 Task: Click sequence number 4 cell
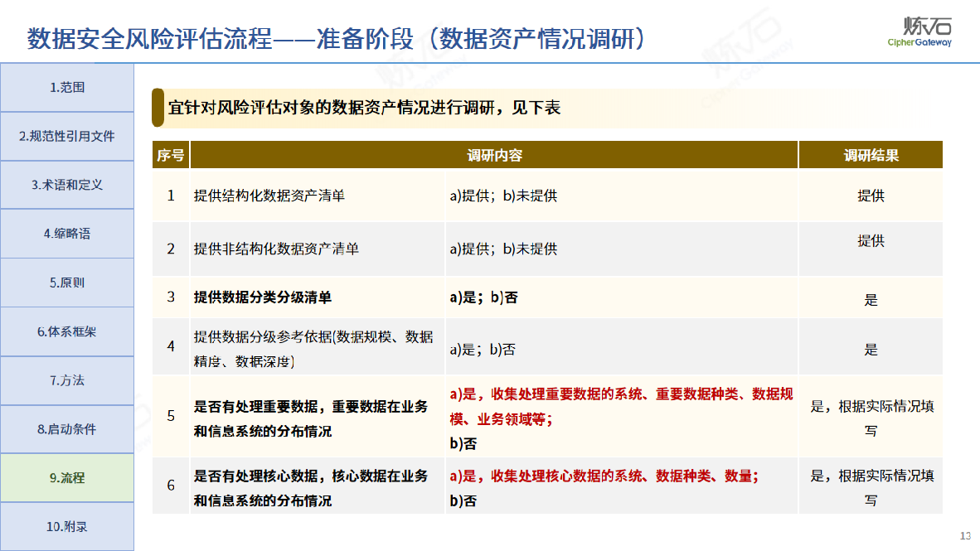pos(171,346)
